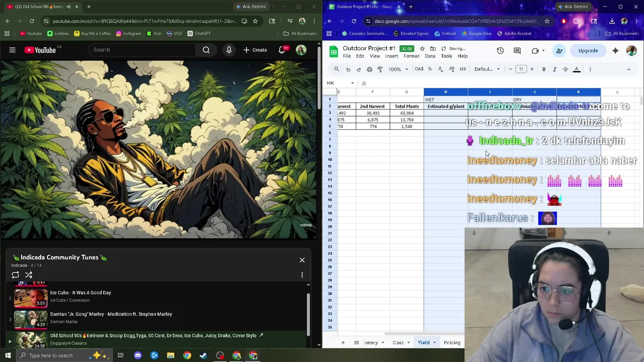This screenshot has height=362, width=644.
Task: Click Ask Gemini in the left browser window
Action: (x=251, y=7)
